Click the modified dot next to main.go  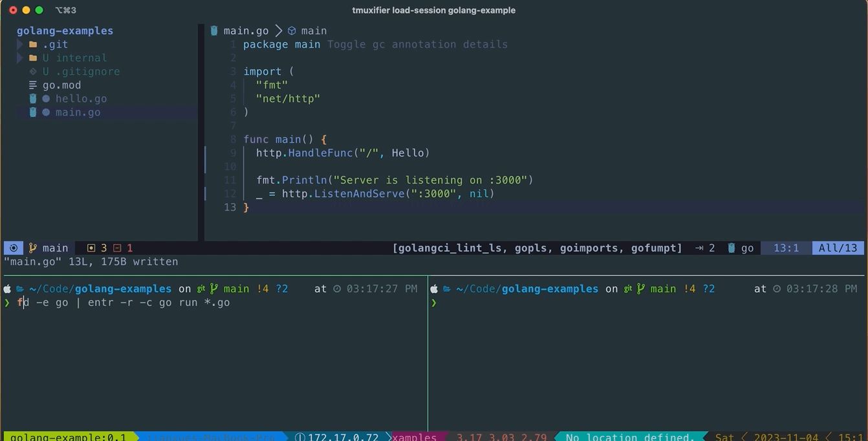click(x=46, y=113)
